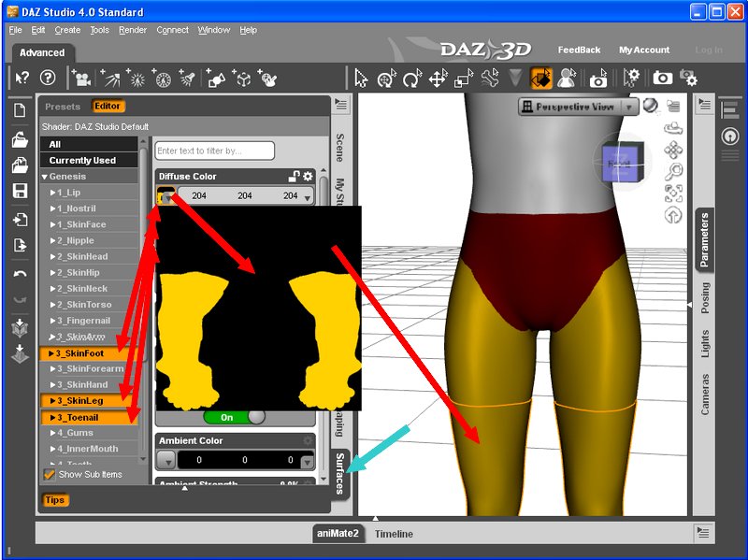Create a new null object
748x560 pixels.
(242, 79)
